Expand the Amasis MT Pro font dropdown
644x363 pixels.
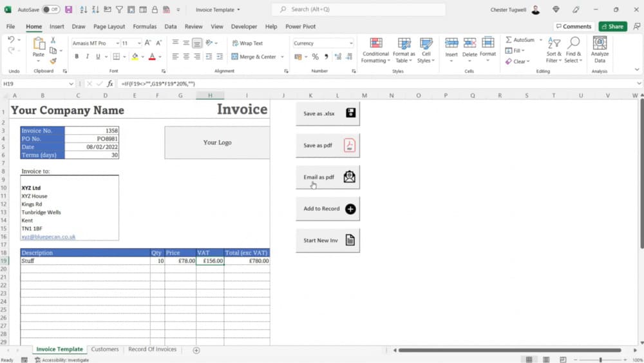tap(117, 43)
